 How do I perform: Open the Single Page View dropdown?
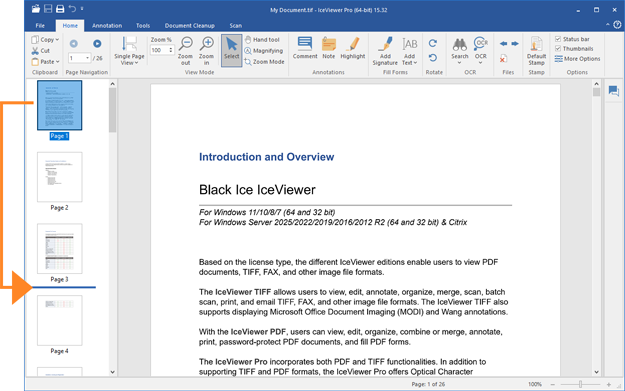[x=129, y=51]
